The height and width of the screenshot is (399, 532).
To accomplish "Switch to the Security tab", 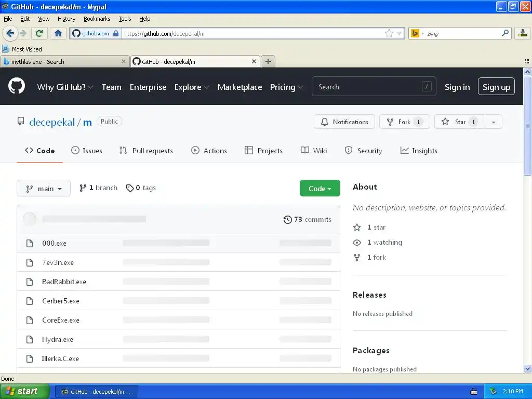I will (363, 151).
